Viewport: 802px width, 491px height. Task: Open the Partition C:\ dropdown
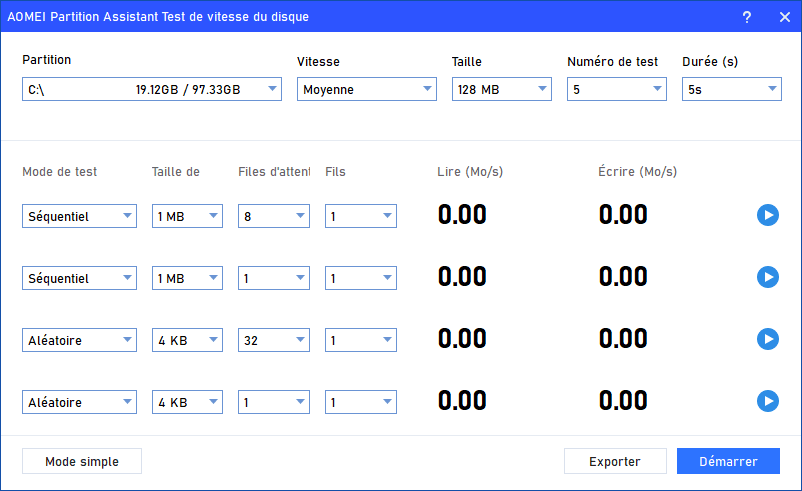[x=152, y=90]
